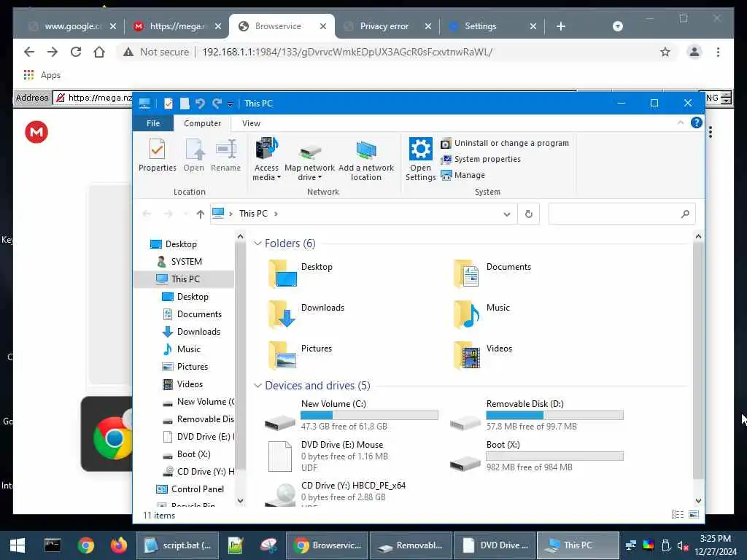Viewport: 747px width, 560px height.
Task: Click the Apps bookmarks shortcut
Action: pos(42,75)
